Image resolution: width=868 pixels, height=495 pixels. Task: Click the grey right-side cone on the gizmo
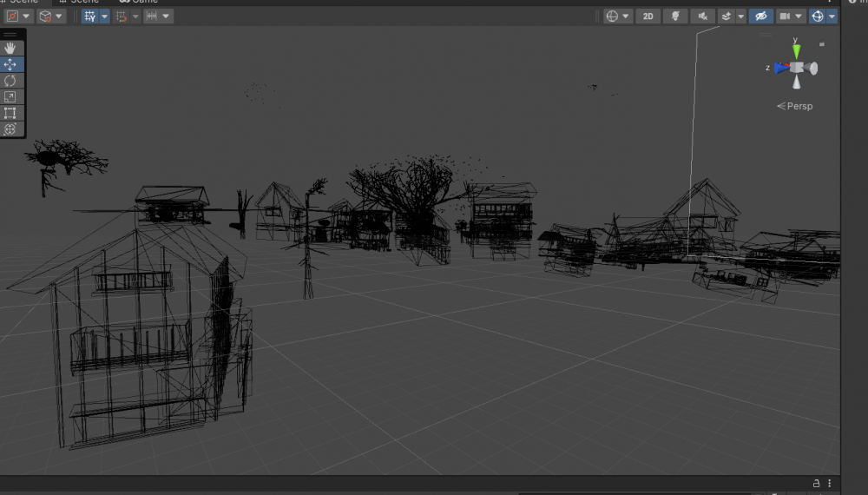click(x=812, y=68)
